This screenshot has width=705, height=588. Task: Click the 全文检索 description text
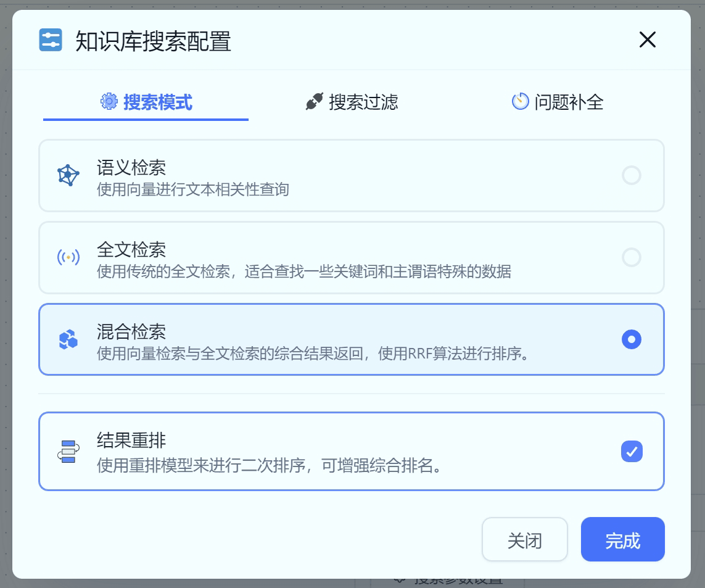click(x=303, y=271)
